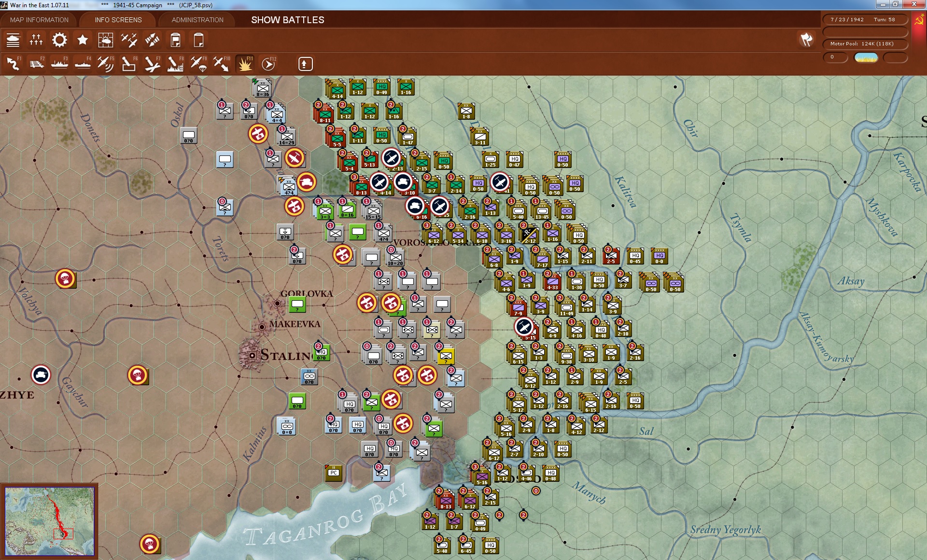Select the 6-45 unit counter

(x=466, y=546)
